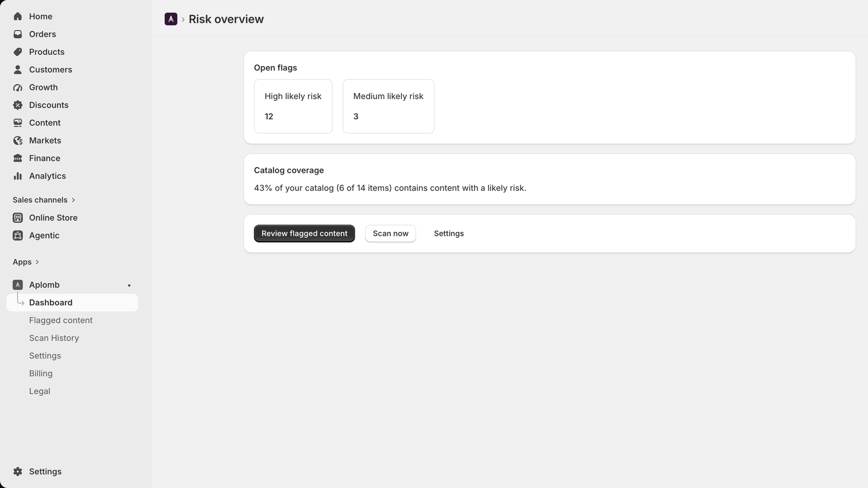
Task: Click the Content image icon
Action: point(18,123)
